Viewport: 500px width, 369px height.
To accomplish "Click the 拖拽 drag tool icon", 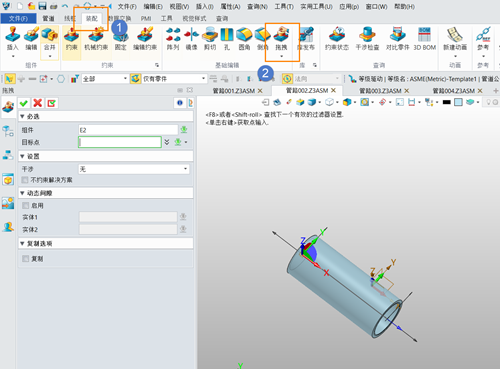I will click(281, 35).
